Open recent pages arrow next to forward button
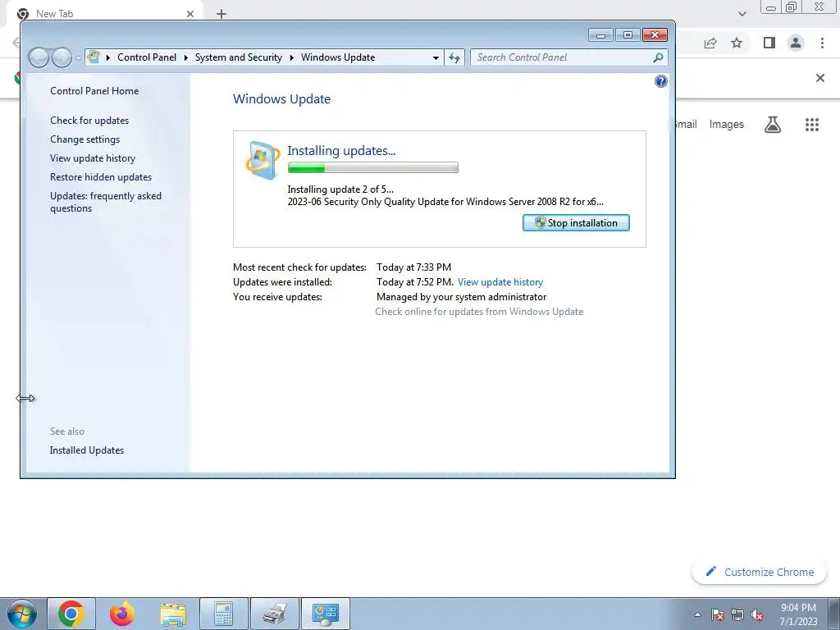Image resolution: width=840 pixels, height=630 pixels. pyautogui.click(x=78, y=58)
